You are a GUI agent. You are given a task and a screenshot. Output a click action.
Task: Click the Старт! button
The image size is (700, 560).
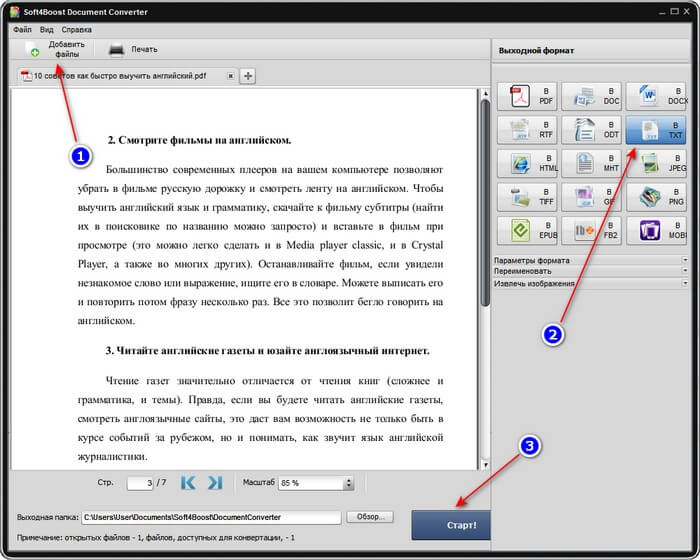[451, 525]
